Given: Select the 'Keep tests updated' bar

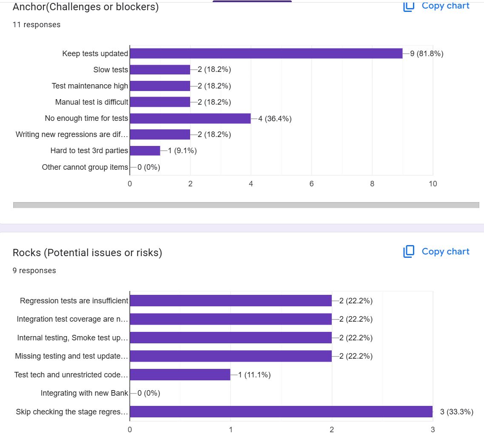Looking at the screenshot, I should click(266, 54).
